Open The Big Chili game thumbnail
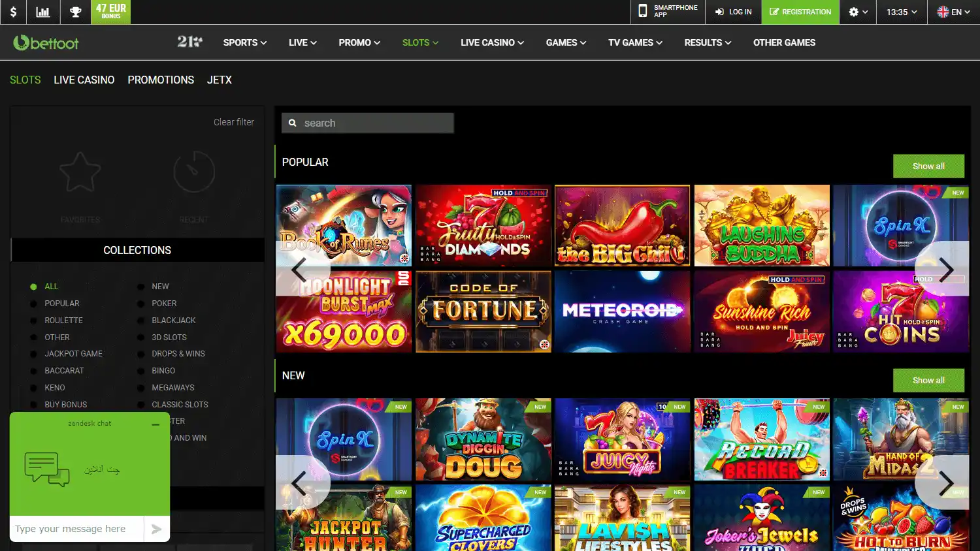This screenshot has width=980, height=551. tap(623, 225)
